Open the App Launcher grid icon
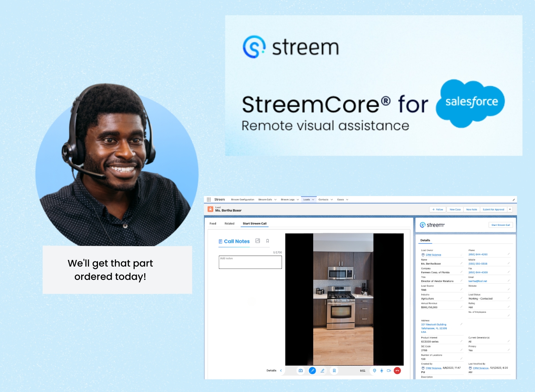Image resolution: width=535 pixels, height=392 pixels. pyautogui.click(x=209, y=200)
